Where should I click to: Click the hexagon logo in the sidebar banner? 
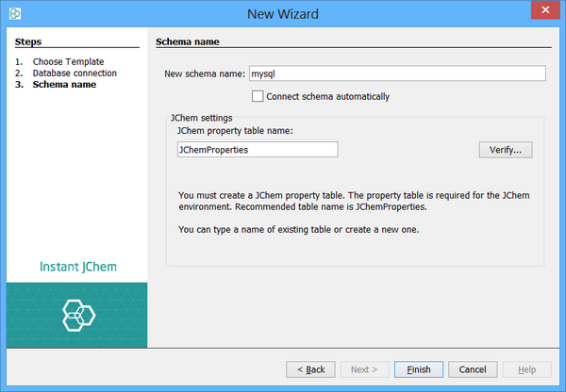pyautogui.click(x=78, y=316)
